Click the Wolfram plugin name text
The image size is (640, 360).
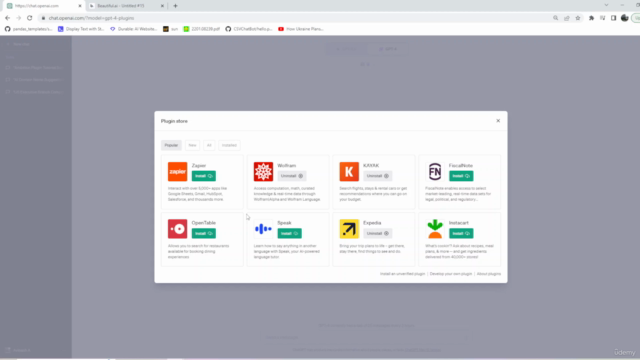pos(287,165)
